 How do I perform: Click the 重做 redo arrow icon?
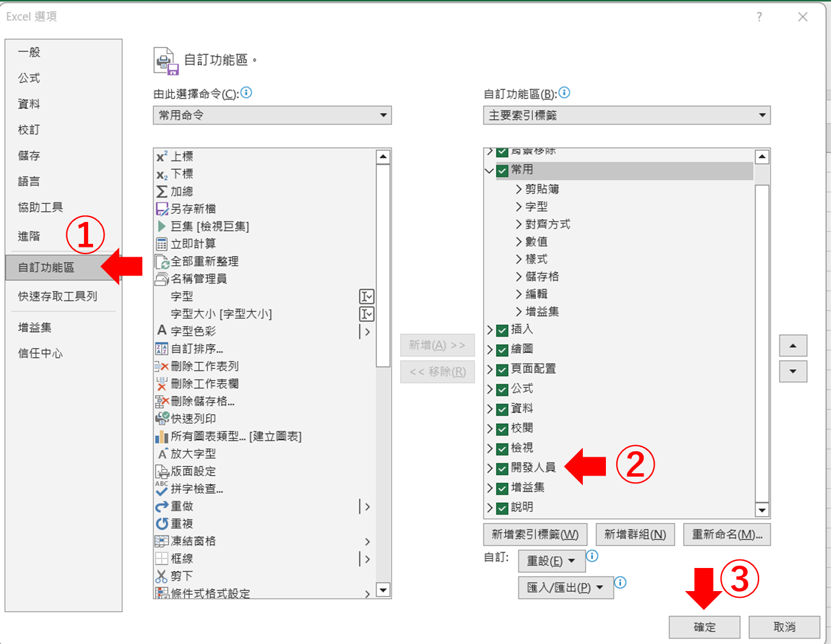coord(162,507)
